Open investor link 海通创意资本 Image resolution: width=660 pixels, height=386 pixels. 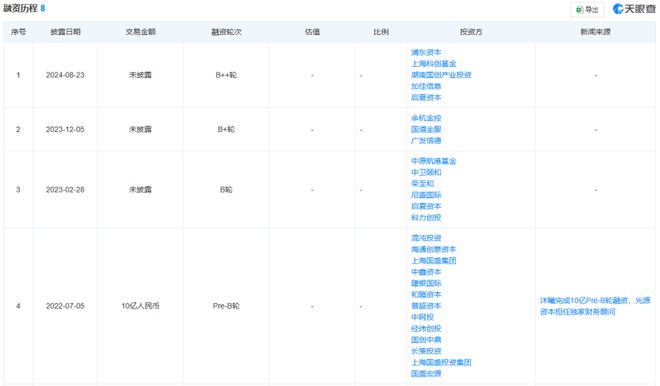434,250
